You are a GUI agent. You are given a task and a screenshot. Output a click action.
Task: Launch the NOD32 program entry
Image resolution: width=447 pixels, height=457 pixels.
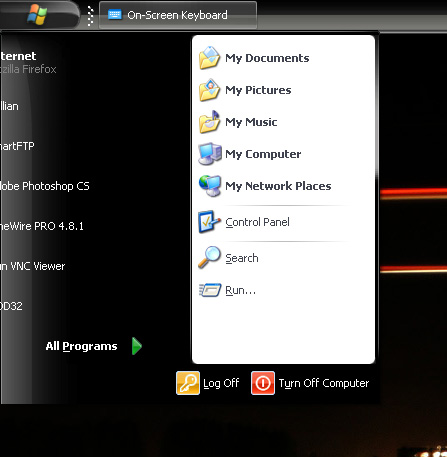click(x=11, y=306)
